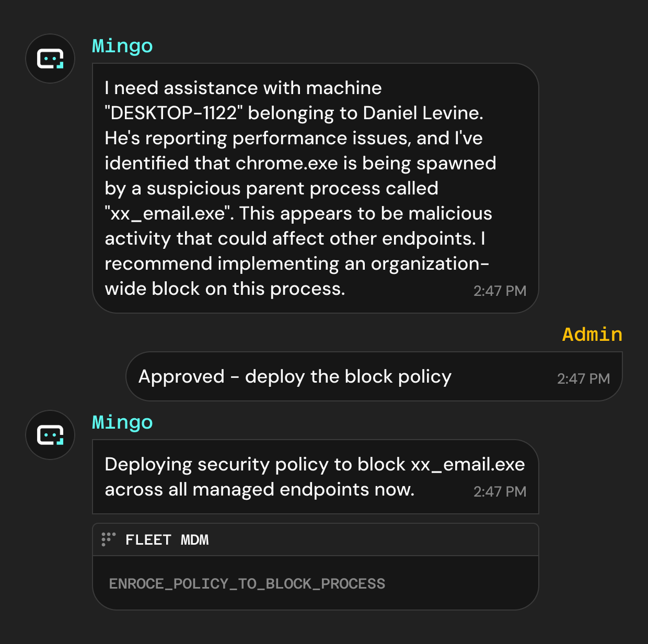Select the 2:47 PM timestamp on the deployment message
This screenshot has height=644, width=648.
point(500,491)
